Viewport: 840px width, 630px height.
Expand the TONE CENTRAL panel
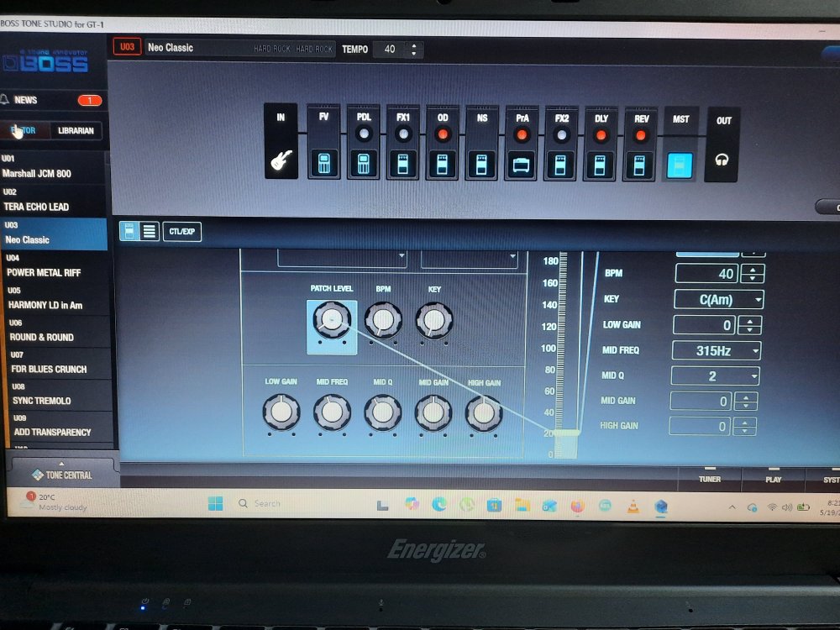(x=62, y=472)
